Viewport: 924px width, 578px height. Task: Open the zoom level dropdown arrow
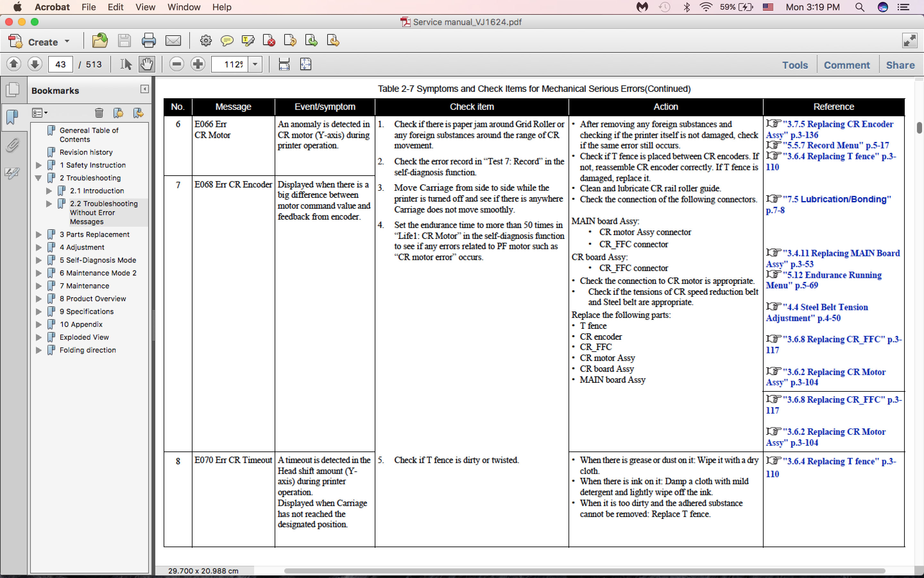coord(255,64)
